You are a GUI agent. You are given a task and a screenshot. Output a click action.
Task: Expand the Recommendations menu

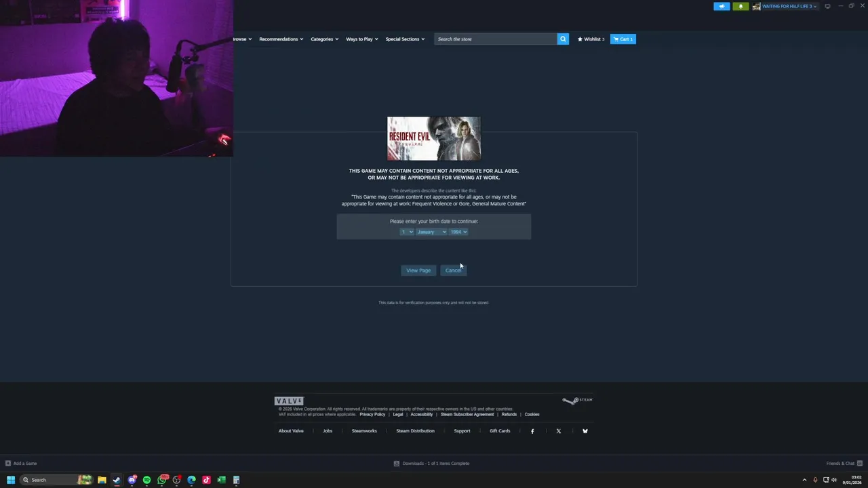pos(281,39)
